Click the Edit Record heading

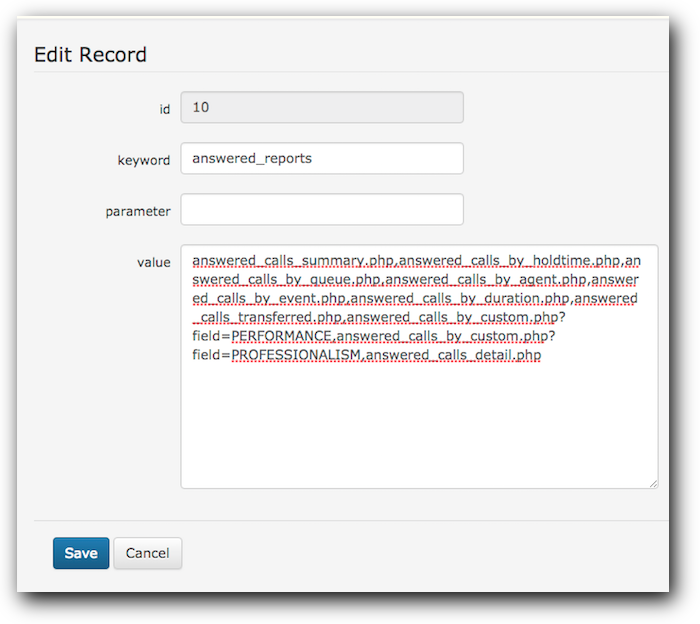pyautogui.click(x=90, y=55)
